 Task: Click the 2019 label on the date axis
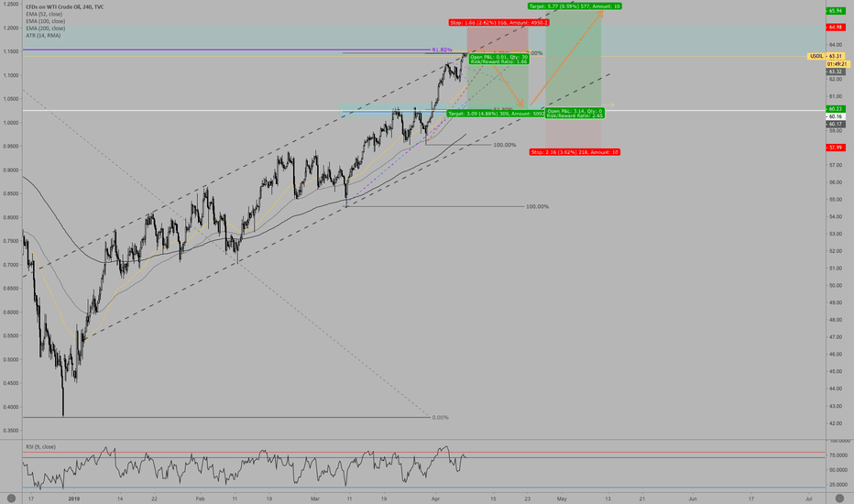click(74, 499)
